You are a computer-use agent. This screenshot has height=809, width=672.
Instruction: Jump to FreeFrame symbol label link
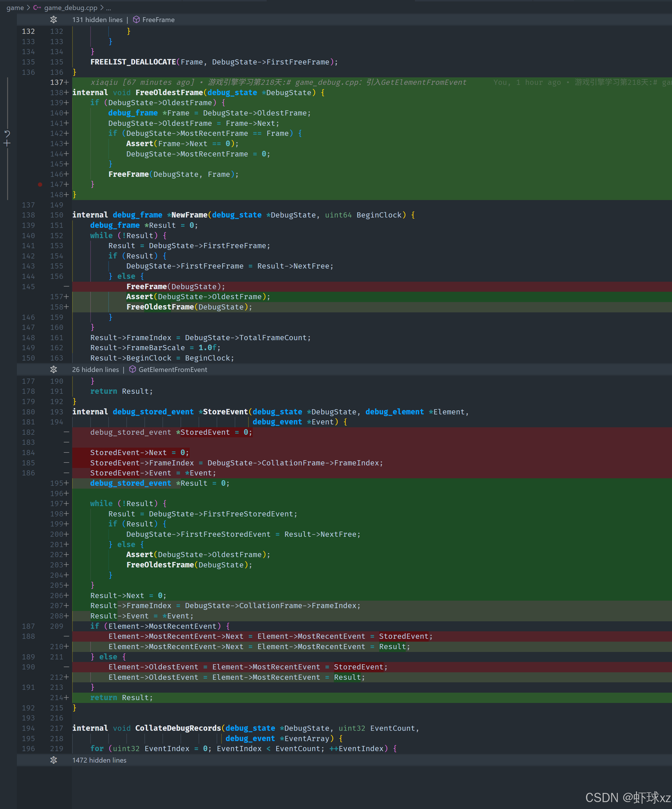pyautogui.click(x=158, y=20)
